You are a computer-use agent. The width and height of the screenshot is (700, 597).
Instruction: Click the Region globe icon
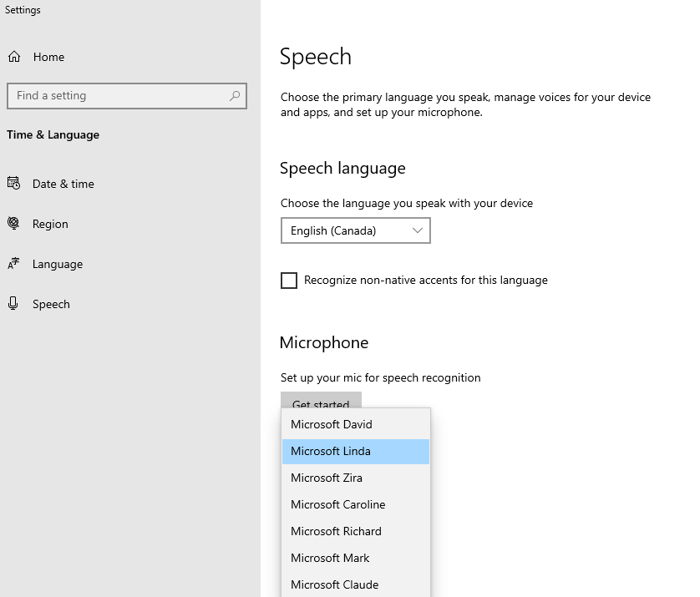tap(13, 224)
